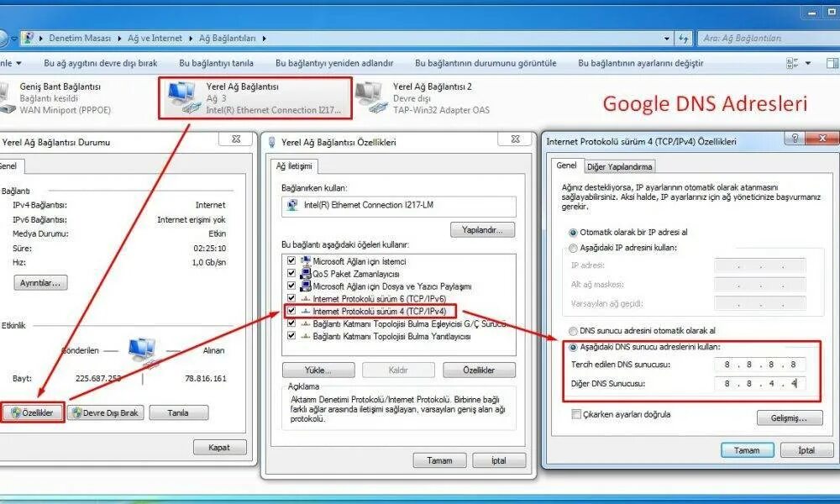This screenshot has width=840, height=504.
Task: Click Bu bağlantının durumunu görüntüle
Action: [x=486, y=63]
